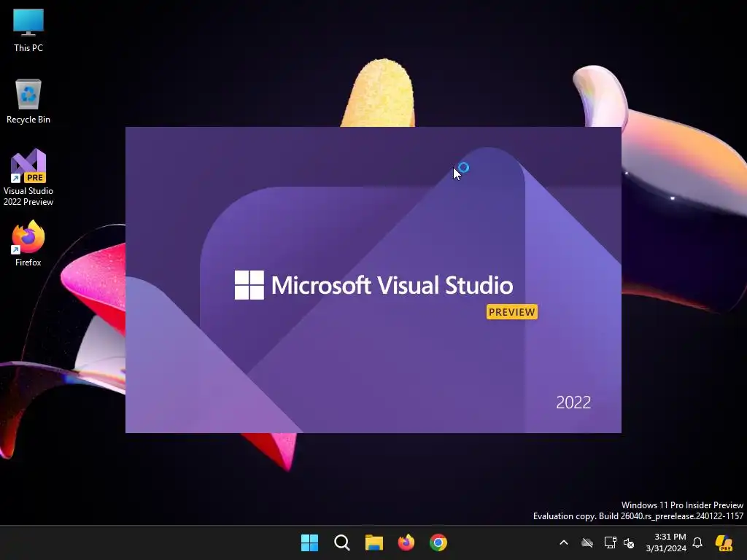The image size is (747, 560).
Task: Open the network status tray icon
Action: click(x=610, y=542)
